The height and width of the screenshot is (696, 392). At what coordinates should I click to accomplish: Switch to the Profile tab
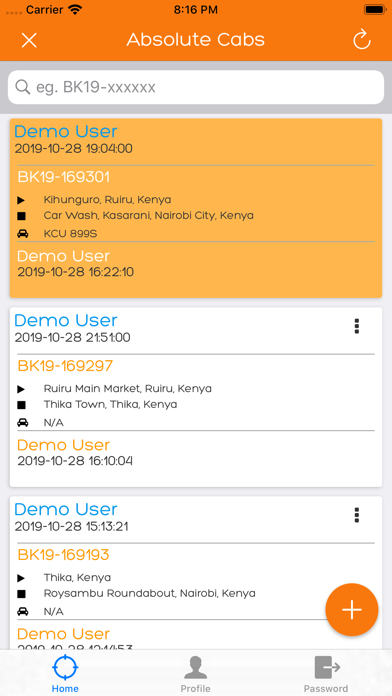[x=195, y=674]
